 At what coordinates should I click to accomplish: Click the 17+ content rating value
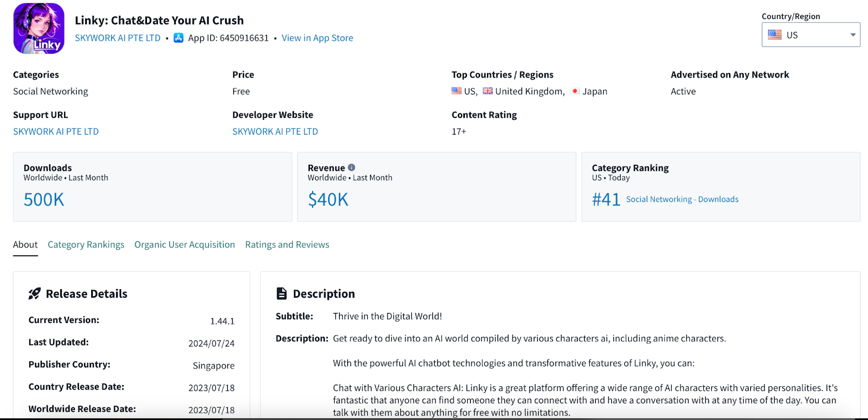[459, 131]
